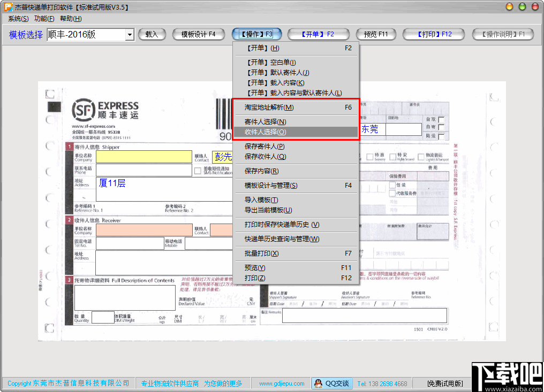Image resolution: width=544 pixels, height=392 pixels.
Task: Select 【开单】(H) F2 menu entry
Action: [296, 48]
